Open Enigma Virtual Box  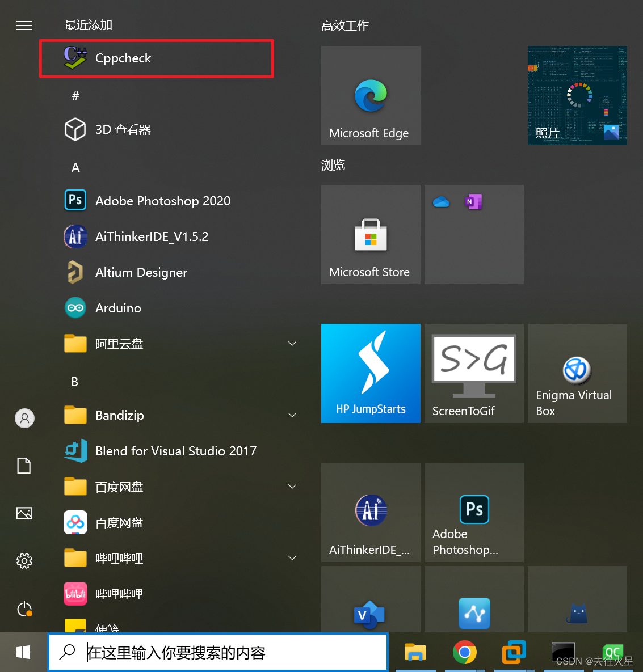pyautogui.click(x=577, y=373)
